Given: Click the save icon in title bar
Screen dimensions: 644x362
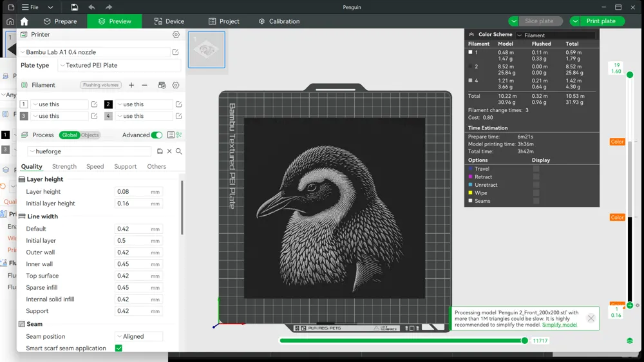Looking at the screenshot, I should (x=74, y=7).
